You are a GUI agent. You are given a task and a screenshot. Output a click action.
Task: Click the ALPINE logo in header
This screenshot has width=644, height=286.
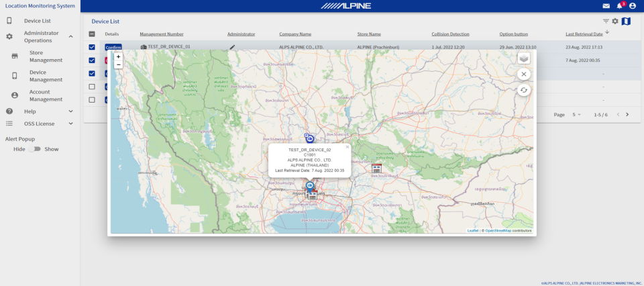[x=346, y=6]
